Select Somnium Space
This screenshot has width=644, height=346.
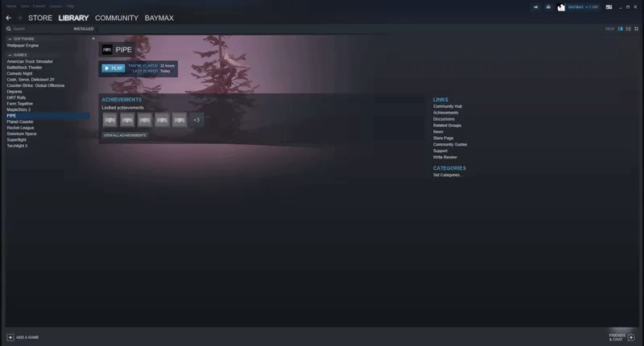click(x=22, y=134)
